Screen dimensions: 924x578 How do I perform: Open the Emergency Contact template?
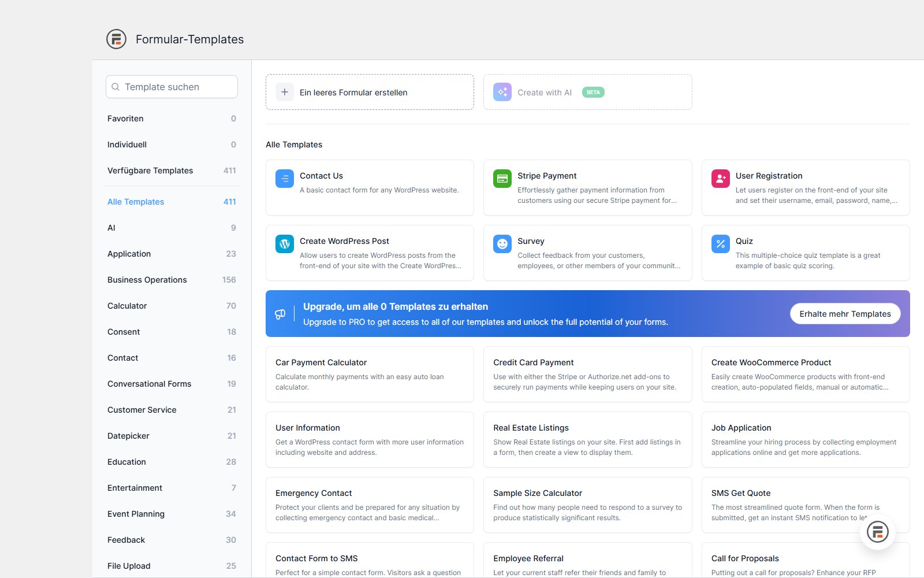370,505
